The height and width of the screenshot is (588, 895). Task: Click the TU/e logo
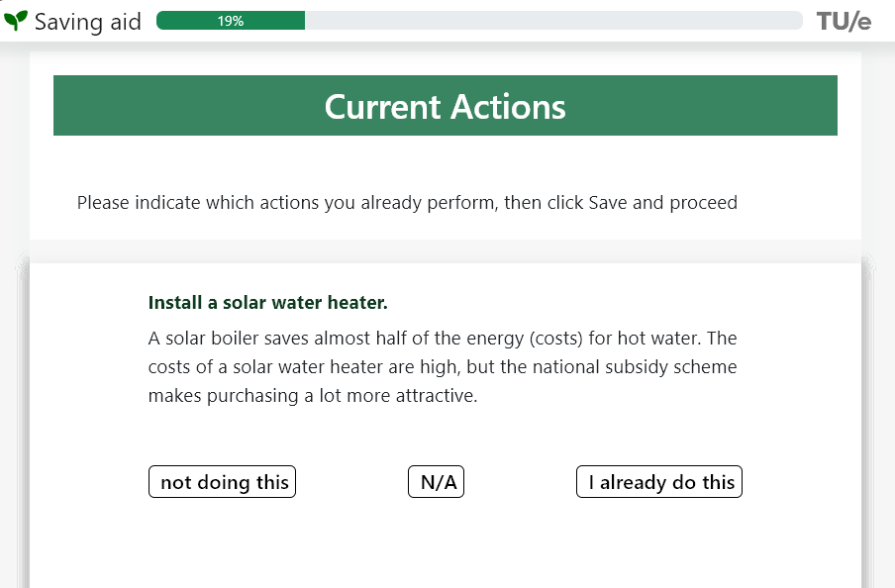844,21
